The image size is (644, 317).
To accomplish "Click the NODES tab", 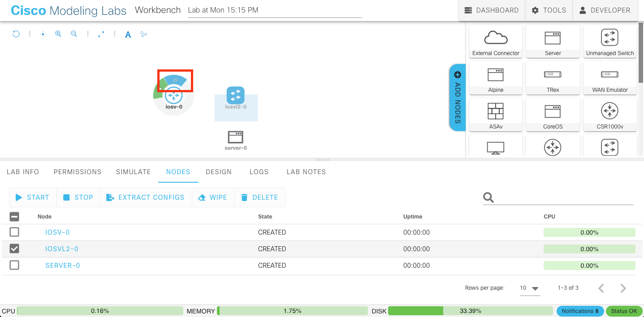I will coord(178,172).
